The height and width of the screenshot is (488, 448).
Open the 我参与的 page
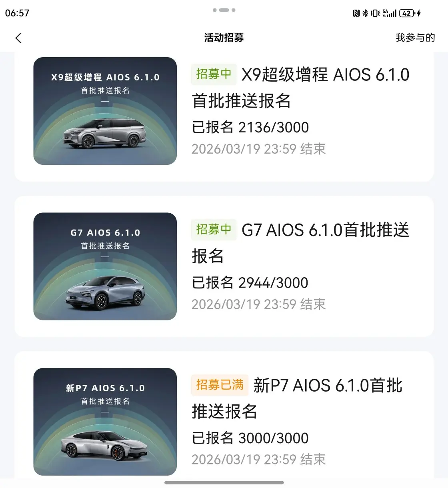pos(415,38)
